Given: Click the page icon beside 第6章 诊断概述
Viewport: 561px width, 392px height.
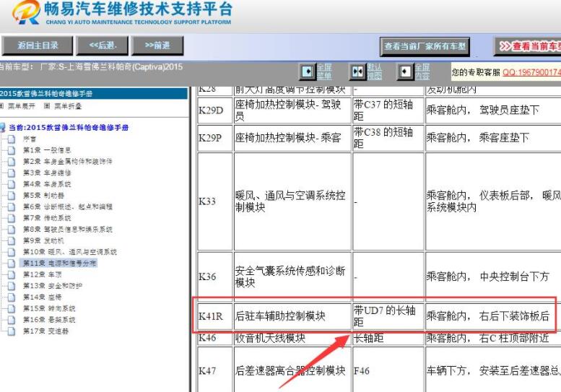Looking at the screenshot, I should point(12,206).
